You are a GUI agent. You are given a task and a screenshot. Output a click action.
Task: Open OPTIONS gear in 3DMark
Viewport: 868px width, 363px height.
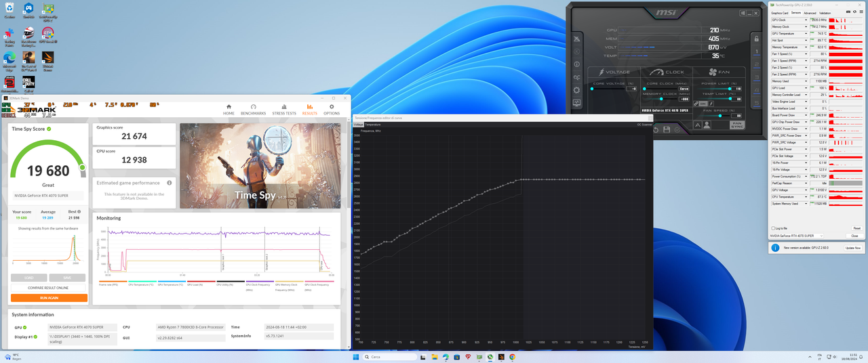(x=332, y=109)
